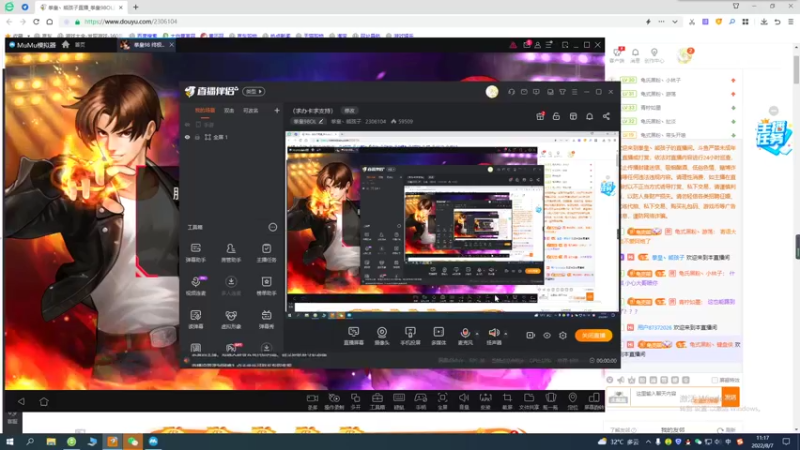Image resolution: width=800 pixels, height=450 pixels.
Task: Toggle visibility eye for 全屏 1 source
Action: coord(187,137)
